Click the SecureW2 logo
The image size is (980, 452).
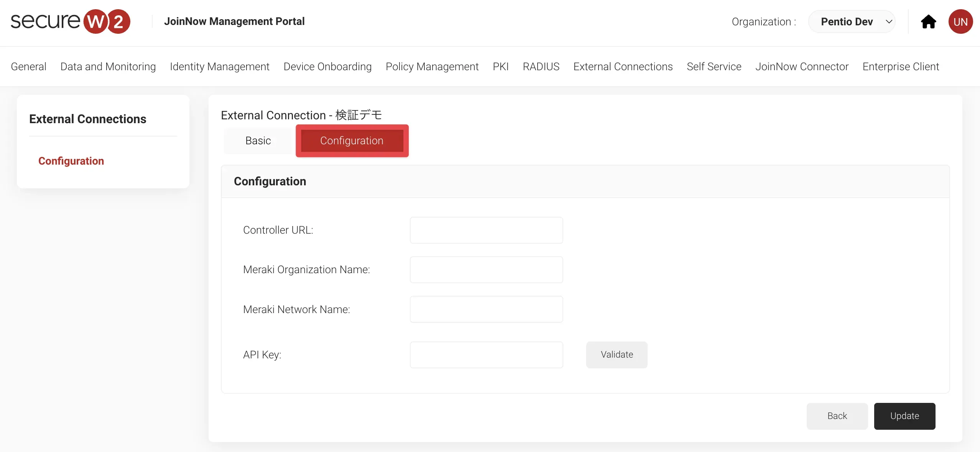71,21
